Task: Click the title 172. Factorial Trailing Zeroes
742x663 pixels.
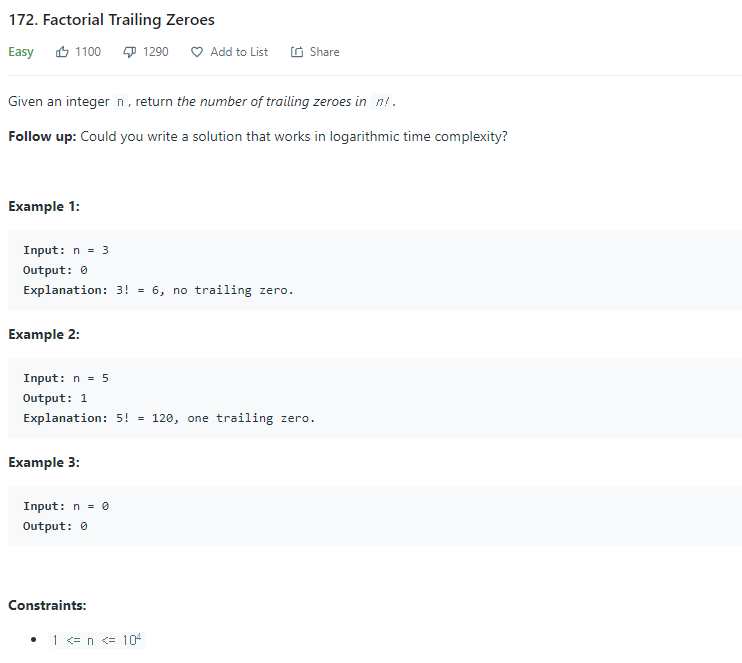Action: (x=112, y=20)
